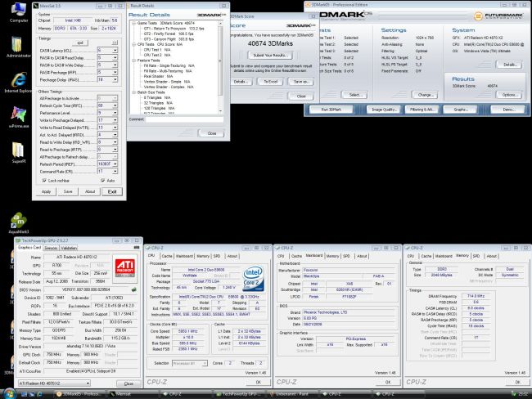This screenshot has height=399, width=532.
Task: Click the TechPowerUp GPU-Z taskbar button
Action: [240, 394]
